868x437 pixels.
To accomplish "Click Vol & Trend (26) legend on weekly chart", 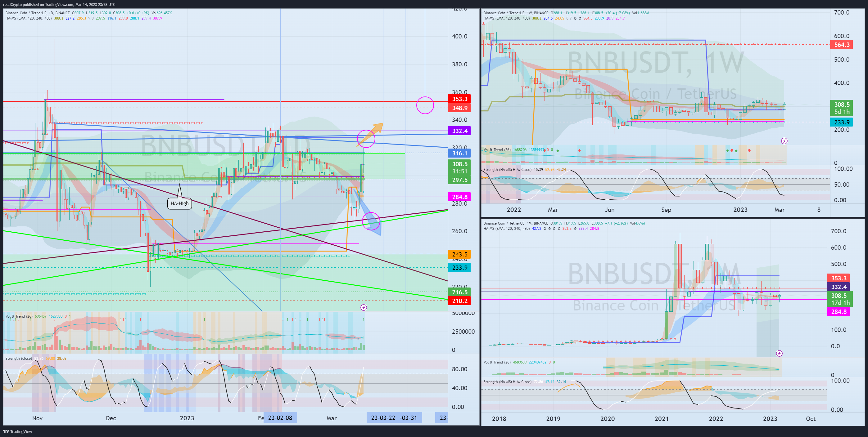I will (x=497, y=150).
